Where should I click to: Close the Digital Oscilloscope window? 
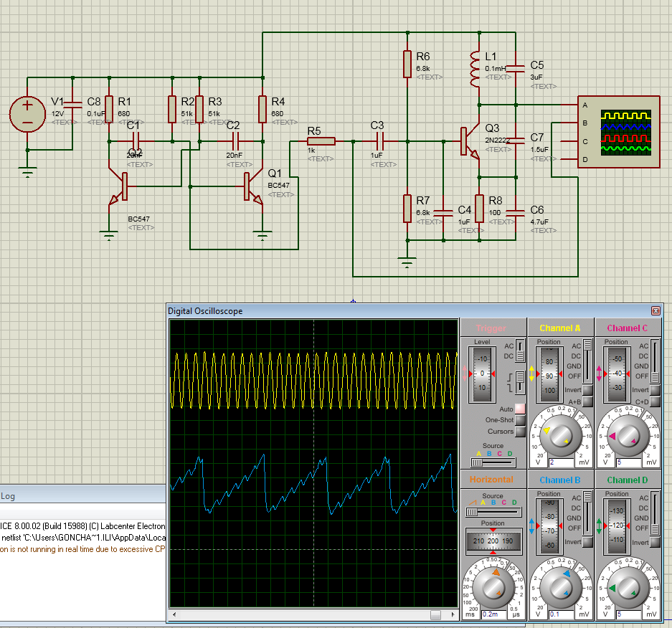[656, 311]
